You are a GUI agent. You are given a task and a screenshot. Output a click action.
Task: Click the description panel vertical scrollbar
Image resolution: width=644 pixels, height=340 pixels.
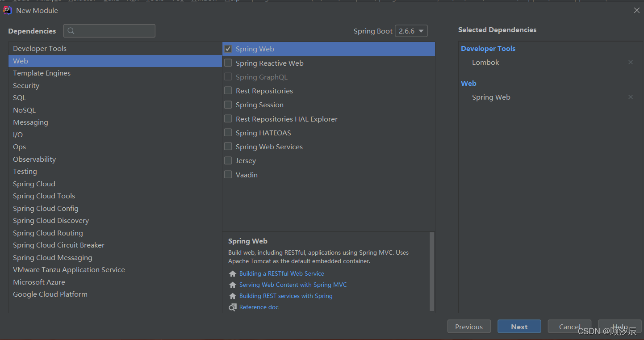point(432,271)
